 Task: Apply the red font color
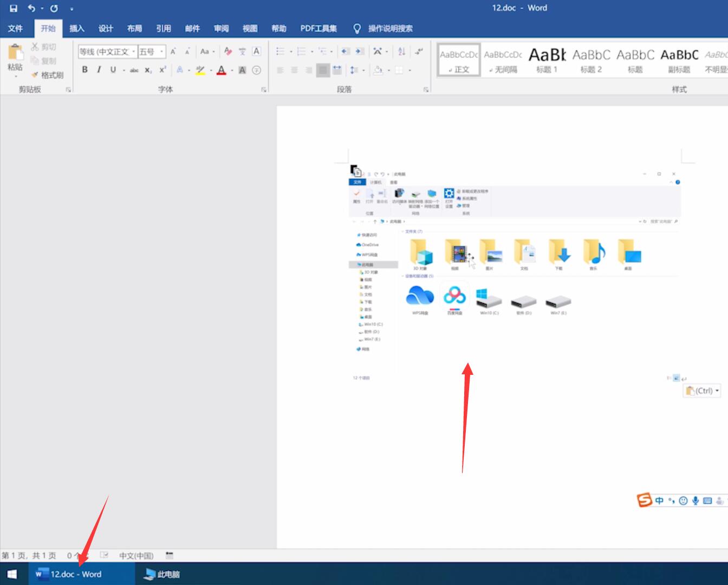point(221,70)
